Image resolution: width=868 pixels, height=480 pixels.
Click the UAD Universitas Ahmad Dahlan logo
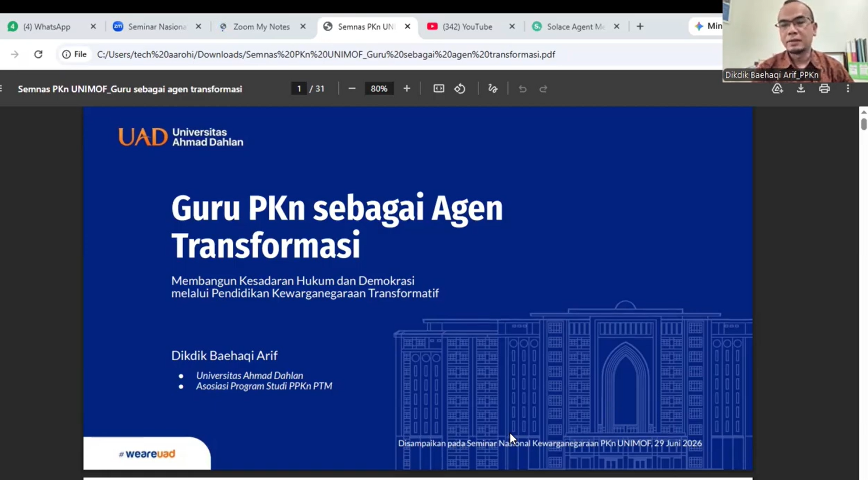[180, 137]
